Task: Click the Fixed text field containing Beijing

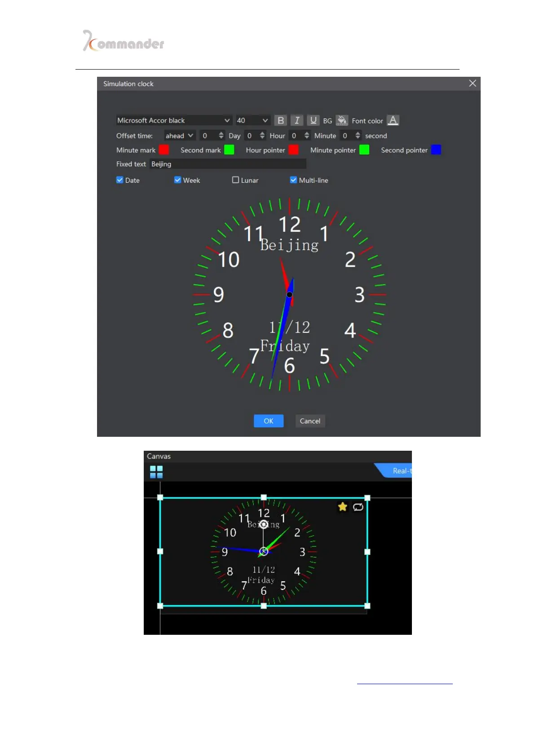Action: (228, 164)
